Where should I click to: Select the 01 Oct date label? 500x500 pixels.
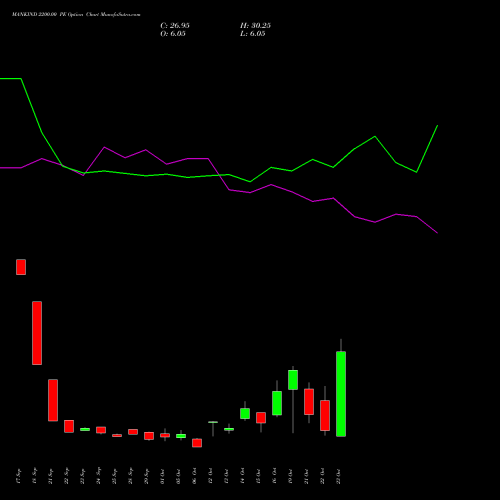pos(162,476)
